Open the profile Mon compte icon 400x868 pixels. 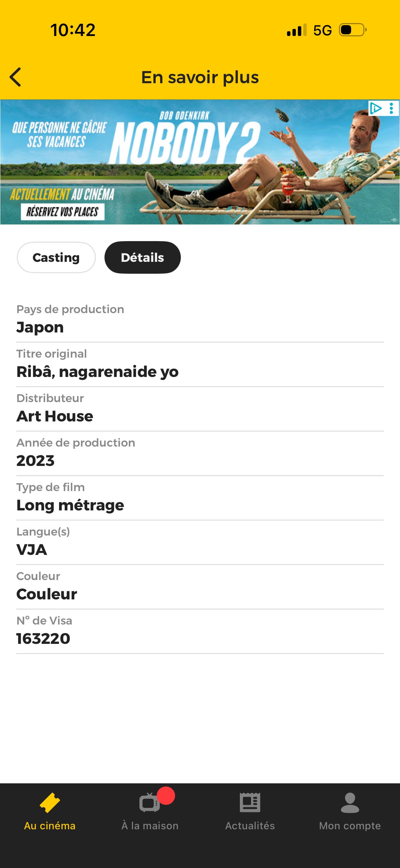(350, 803)
